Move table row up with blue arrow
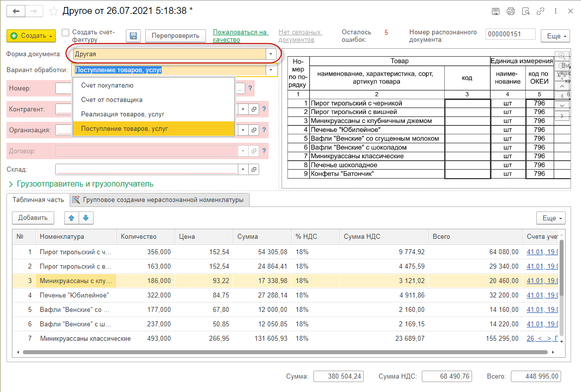The width and height of the screenshot is (581, 392). point(72,217)
